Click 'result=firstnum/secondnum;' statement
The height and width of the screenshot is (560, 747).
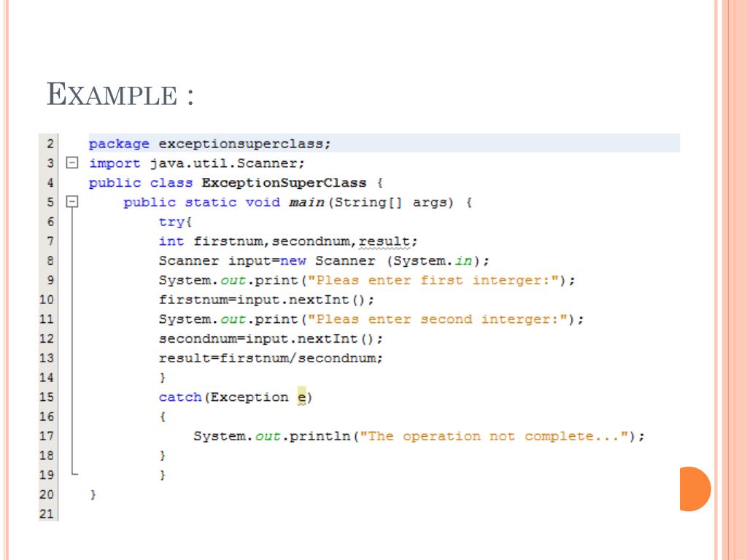(x=271, y=358)
